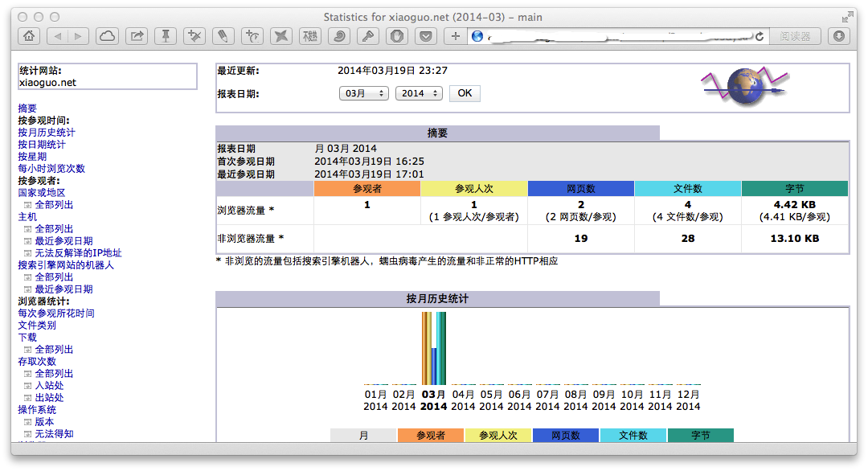Click the plus add-bookmark button
868x471 pixels.
455,36
